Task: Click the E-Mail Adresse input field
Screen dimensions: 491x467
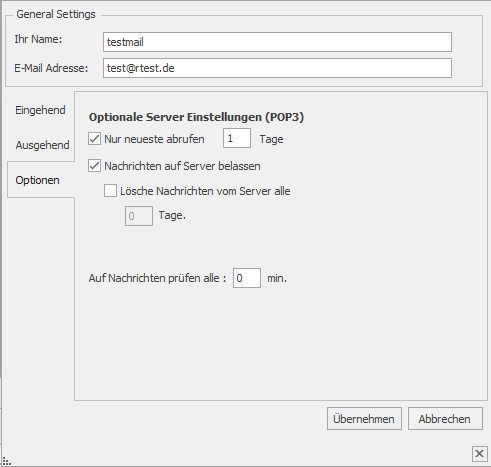Action: click(277, 68)
